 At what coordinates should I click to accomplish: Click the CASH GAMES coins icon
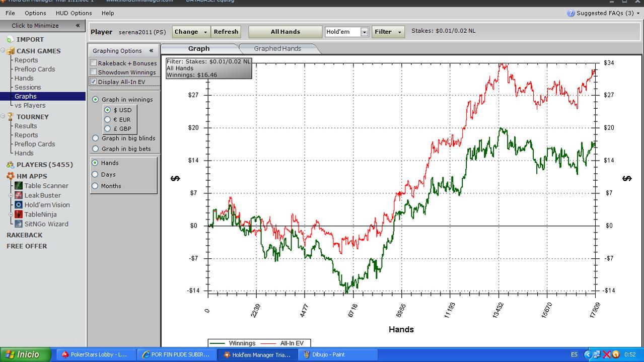pos(10,51)
